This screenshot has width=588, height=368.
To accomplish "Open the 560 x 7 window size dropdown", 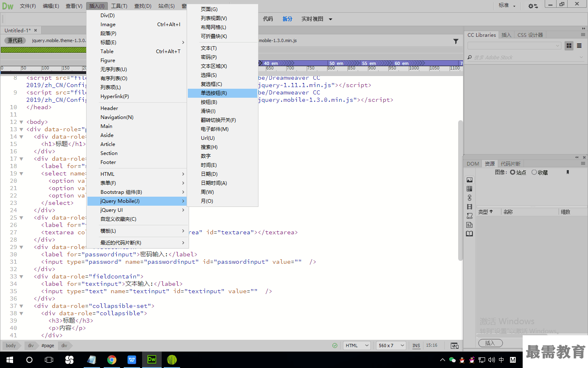I will point(391,346).
